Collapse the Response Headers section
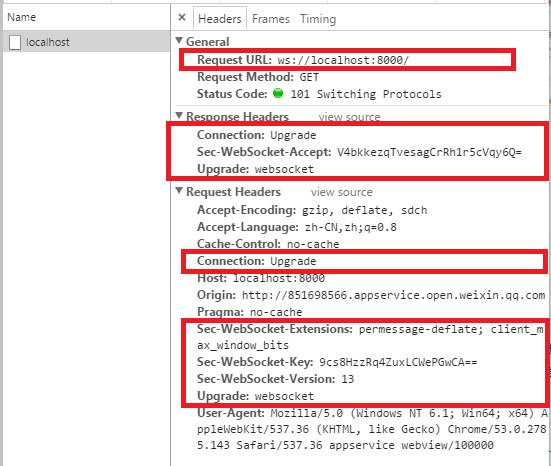551x466 pixels. [179, 115]
